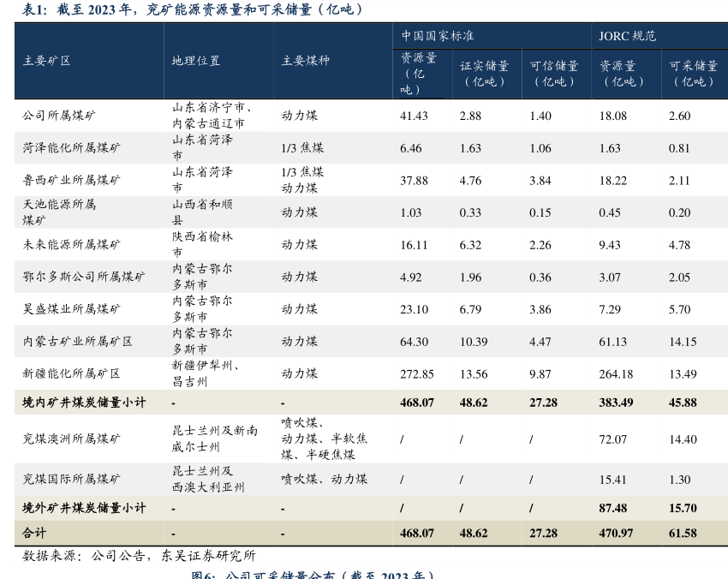Image resolution: width=728 pixels, height=579 pixels.
Task: Select the value 18.22 in 鲁西矿业 row
Action: pyautogui.click(x=613, y=181)
